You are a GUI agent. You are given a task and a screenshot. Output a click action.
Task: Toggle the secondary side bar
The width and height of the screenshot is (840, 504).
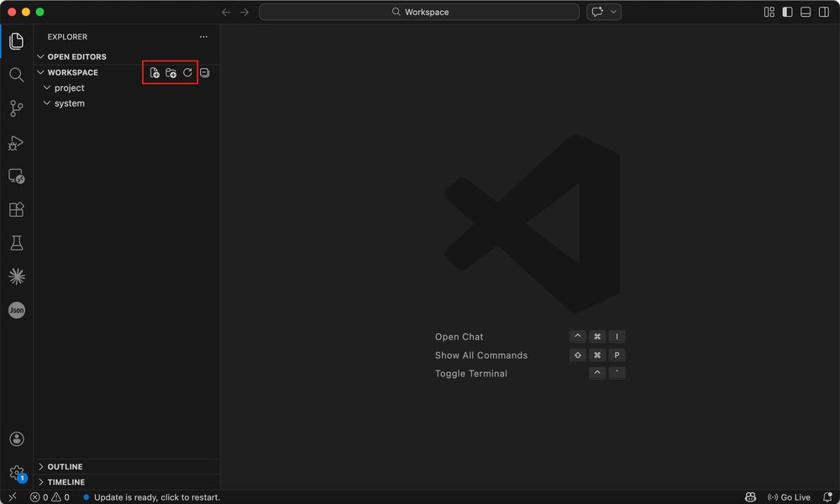tap(823, 12)
